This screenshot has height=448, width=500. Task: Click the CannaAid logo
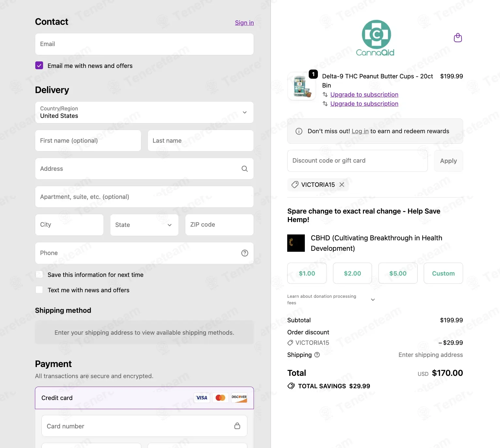point(375,38)
